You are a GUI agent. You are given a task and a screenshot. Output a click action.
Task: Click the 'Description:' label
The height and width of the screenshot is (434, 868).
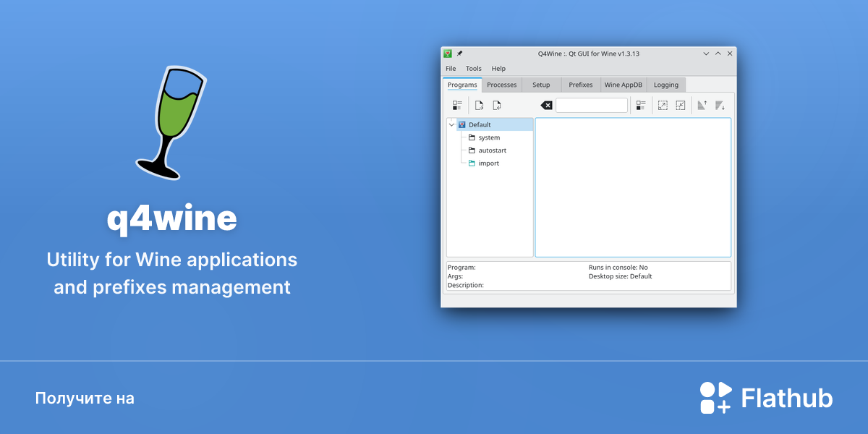click(x=466, y=285)
